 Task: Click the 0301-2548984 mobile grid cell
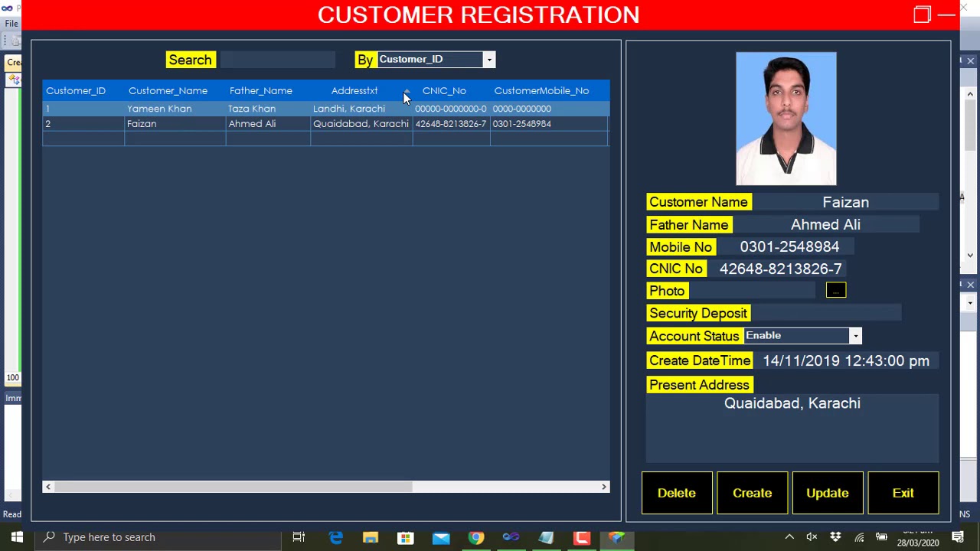(x=549, y=124)
